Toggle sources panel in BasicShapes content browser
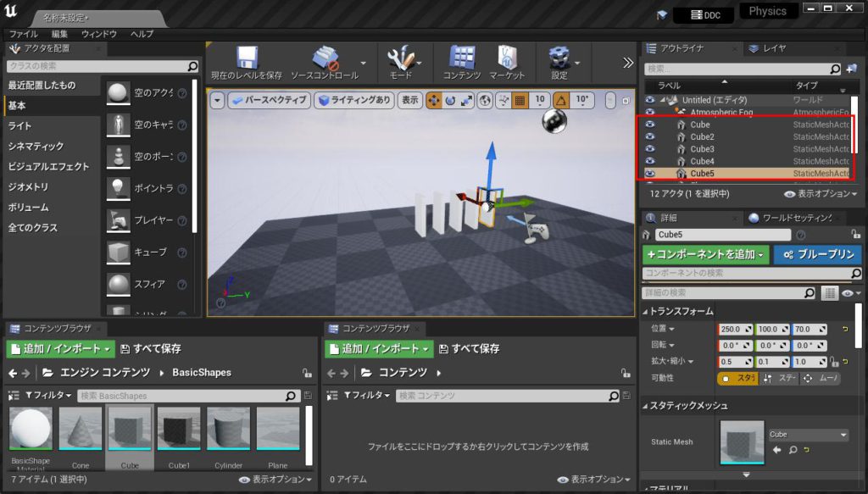 pyautogui.click(x=14, y=396)
